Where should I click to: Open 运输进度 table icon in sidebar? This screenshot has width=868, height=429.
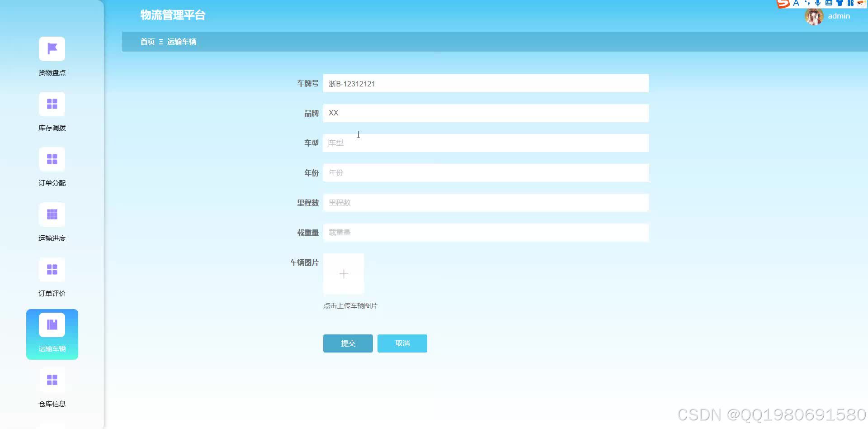52,214
